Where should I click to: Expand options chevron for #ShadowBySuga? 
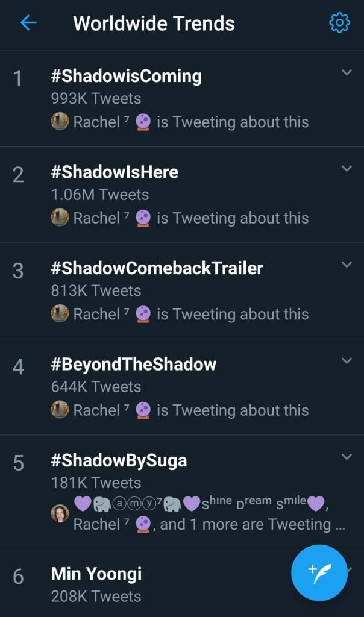point(347,457)
